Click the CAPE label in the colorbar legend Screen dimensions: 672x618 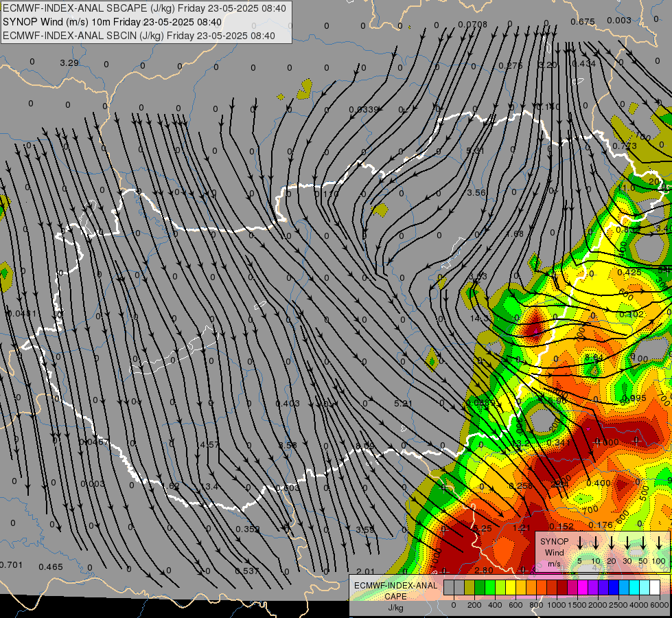tap(396, 596)
